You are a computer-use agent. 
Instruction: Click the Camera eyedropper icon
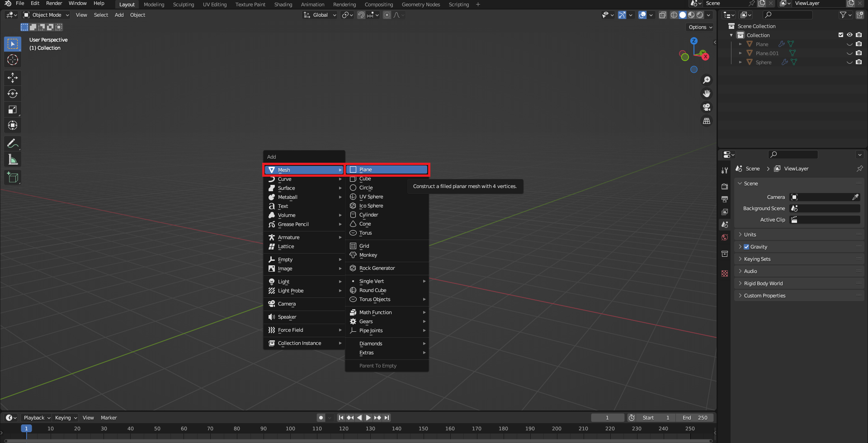pyautogui.click(x=855, y=197)
